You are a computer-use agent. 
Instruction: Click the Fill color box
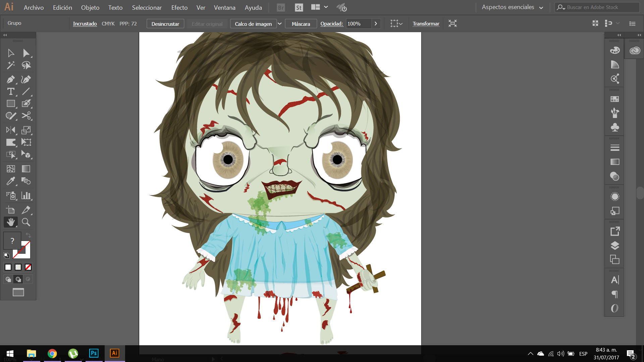coord(12,241)
